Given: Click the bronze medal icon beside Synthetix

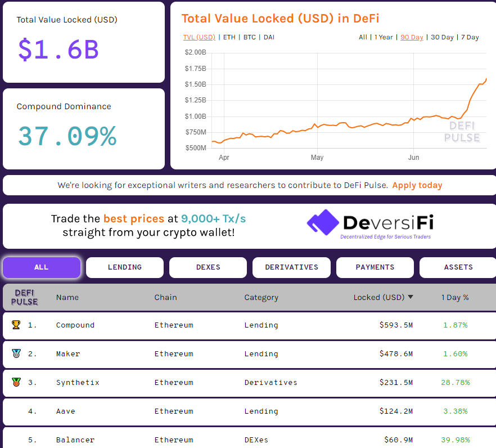Looking at the screenshot, I should 16,382.
